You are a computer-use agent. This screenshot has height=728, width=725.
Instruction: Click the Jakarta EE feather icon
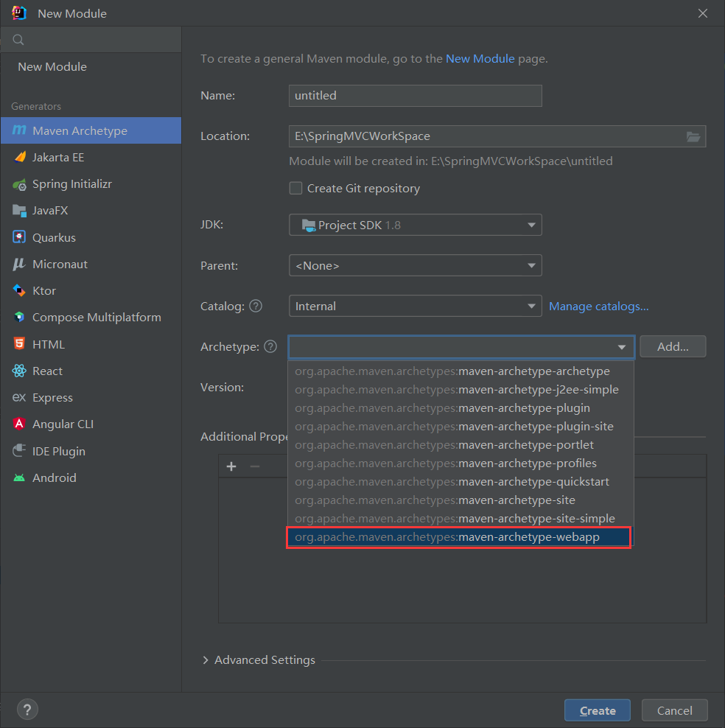[19, 157]
